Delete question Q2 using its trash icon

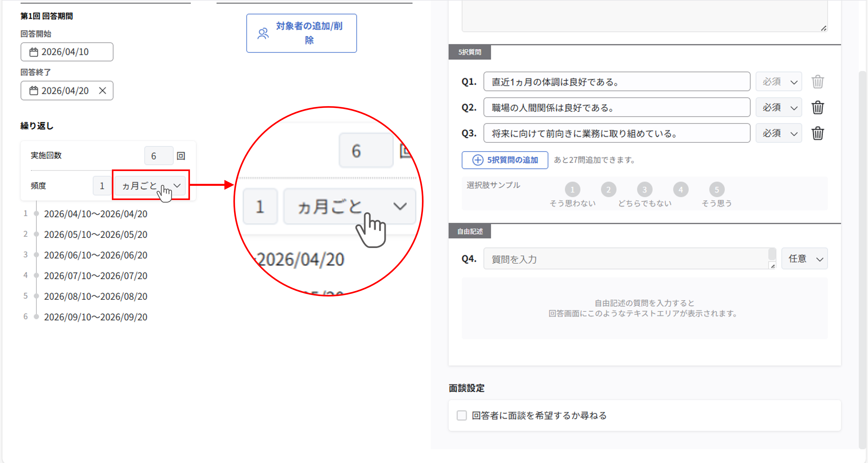pos(818,107)
